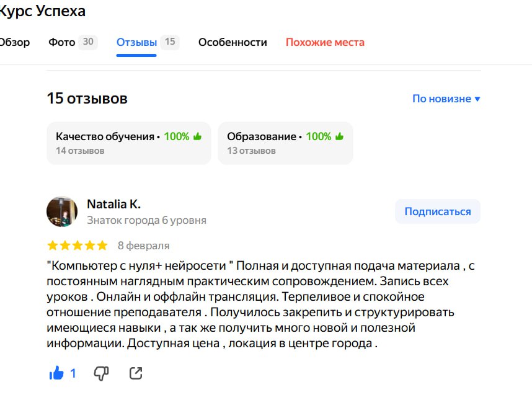Open Natalia K.'s profile name link
The image size is (532, 395).
(115, 203)
